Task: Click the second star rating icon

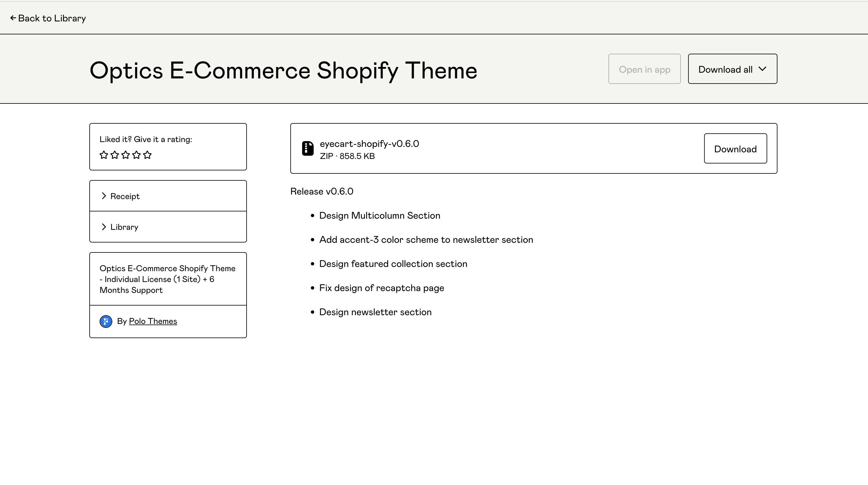Action: coord(114,154)
